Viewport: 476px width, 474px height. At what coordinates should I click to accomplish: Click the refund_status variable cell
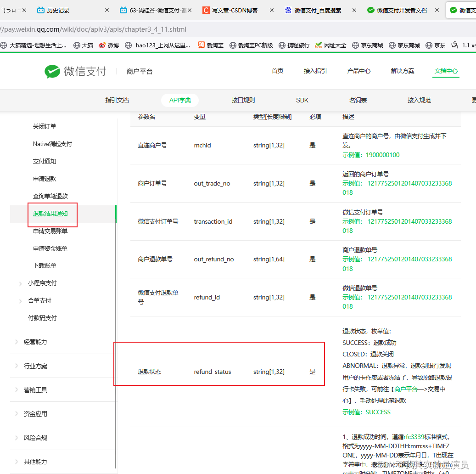coord(213,372)
